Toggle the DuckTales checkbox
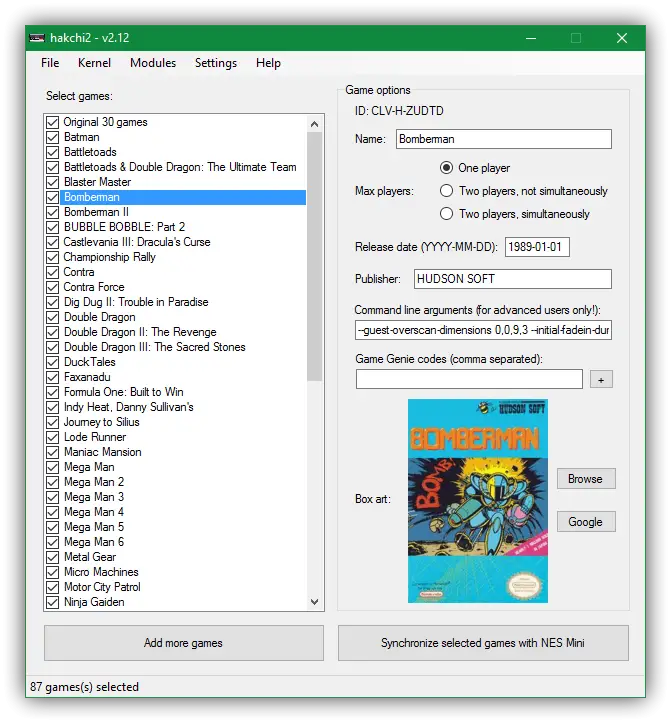 click(53, 362)
